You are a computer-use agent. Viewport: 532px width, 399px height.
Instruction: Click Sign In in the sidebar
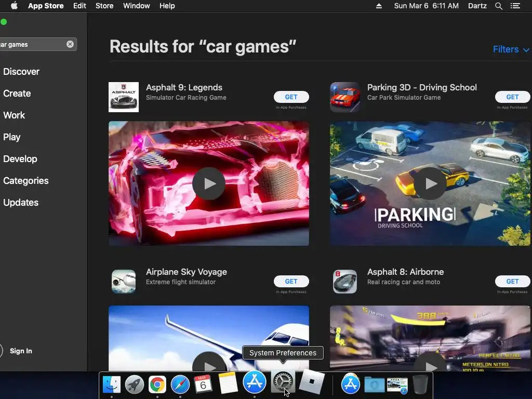21,351
